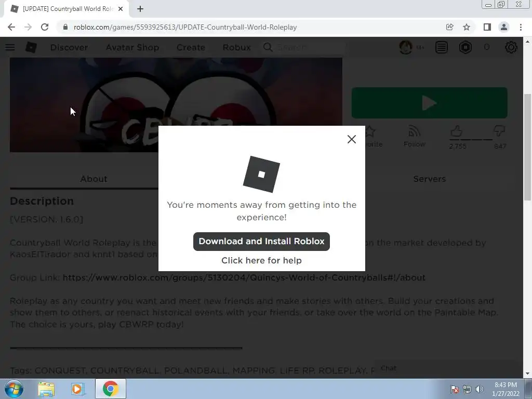Open the Windows Start menu
This screenshot has width=532, height=399.
click(14, 389)
